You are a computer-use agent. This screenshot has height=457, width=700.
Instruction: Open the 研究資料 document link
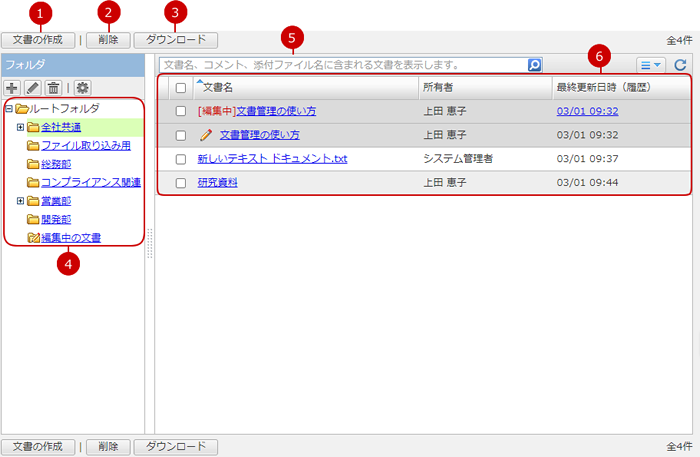pos(217,183)
